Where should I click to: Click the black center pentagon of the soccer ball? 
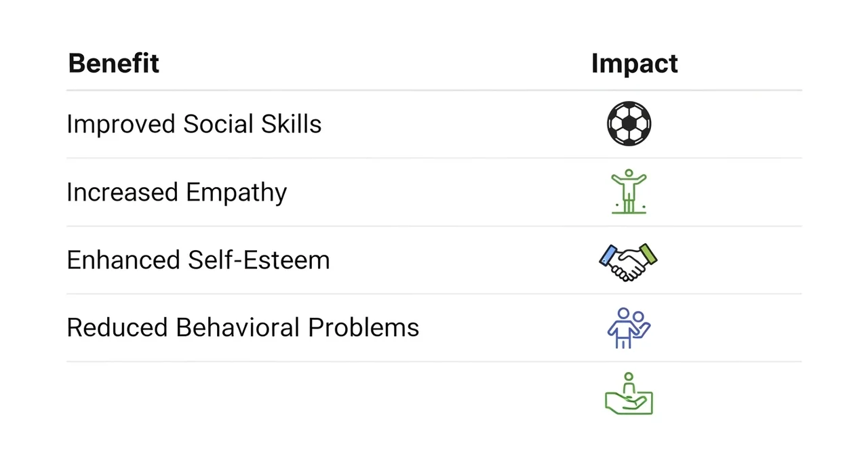pos(629,123)
